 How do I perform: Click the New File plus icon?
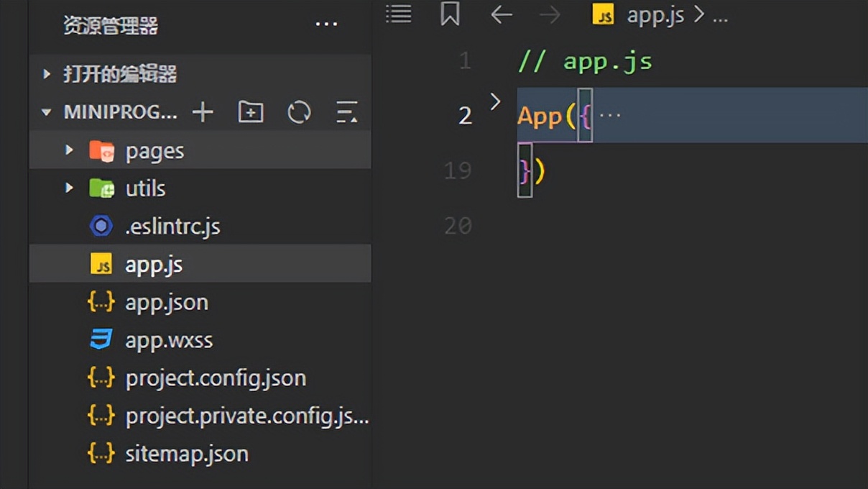coord(203,112)
